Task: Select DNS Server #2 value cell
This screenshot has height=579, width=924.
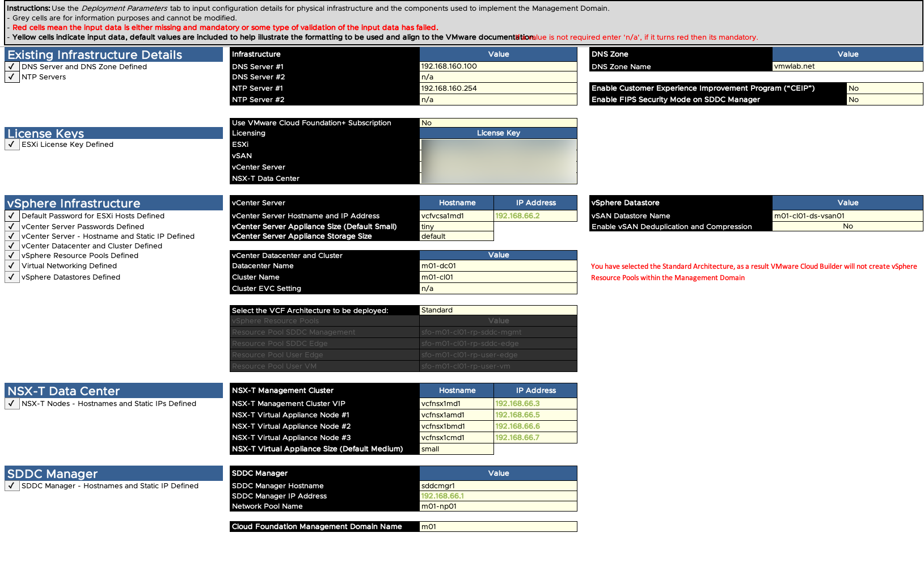Action: point(498,77)
